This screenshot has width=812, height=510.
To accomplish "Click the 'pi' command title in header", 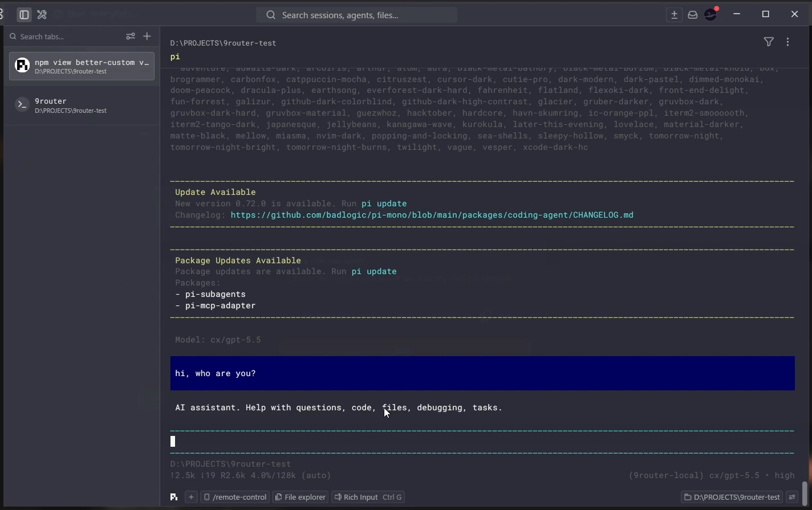I will [x=175, y=56].
